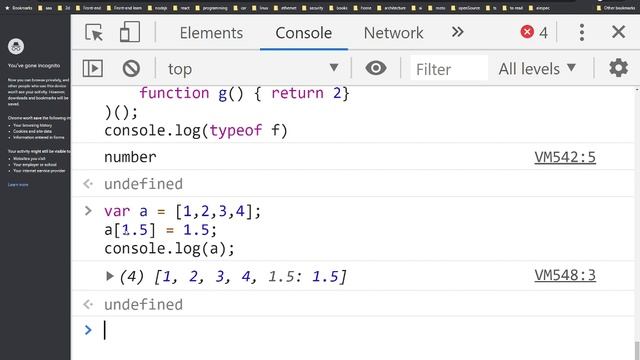
Task: Click the 'var a = [1,2,3,4];' line
Action: (182, 211)
